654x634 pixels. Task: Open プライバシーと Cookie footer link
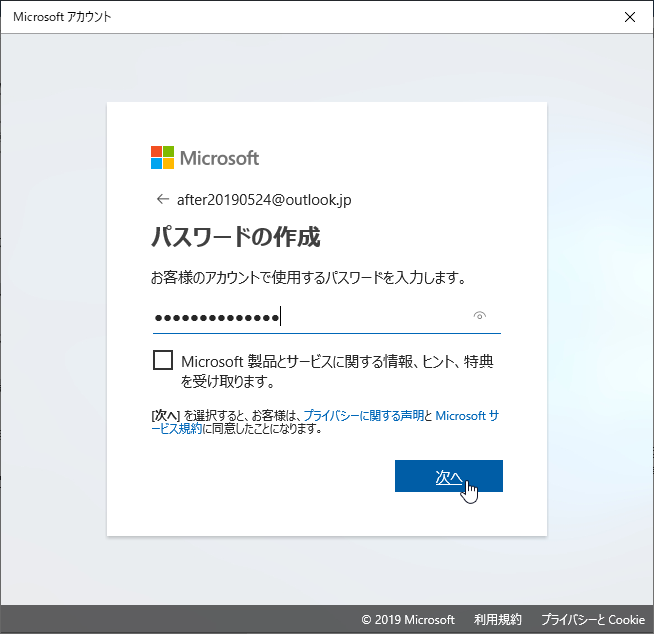593,619
